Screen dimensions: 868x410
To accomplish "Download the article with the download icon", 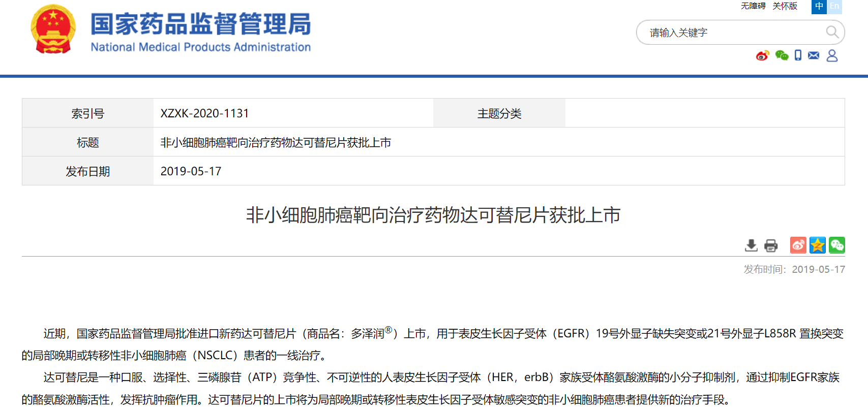I will click(x=751, y=245).
